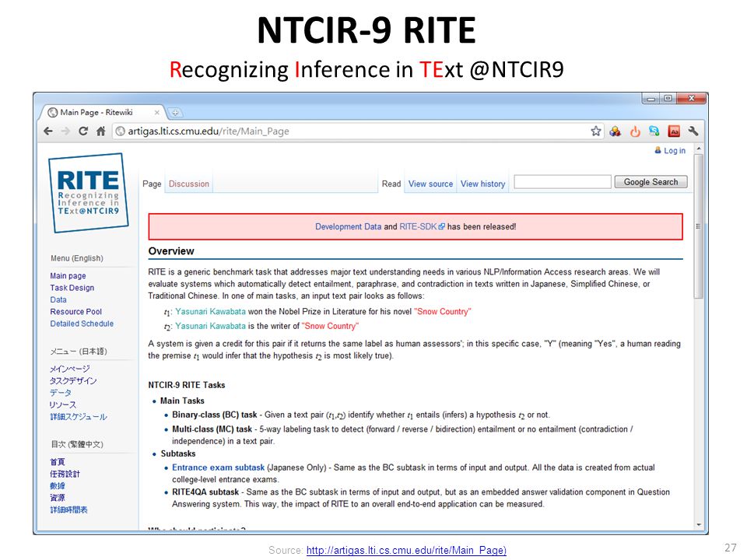
Task: Open the Development Data link
Action: 348,226
